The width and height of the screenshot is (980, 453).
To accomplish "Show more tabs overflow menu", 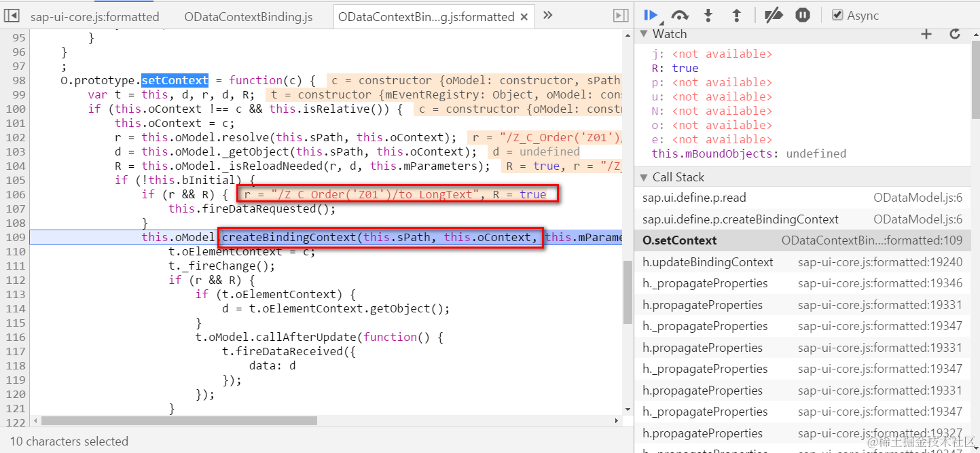I will [x=547, y=15].
